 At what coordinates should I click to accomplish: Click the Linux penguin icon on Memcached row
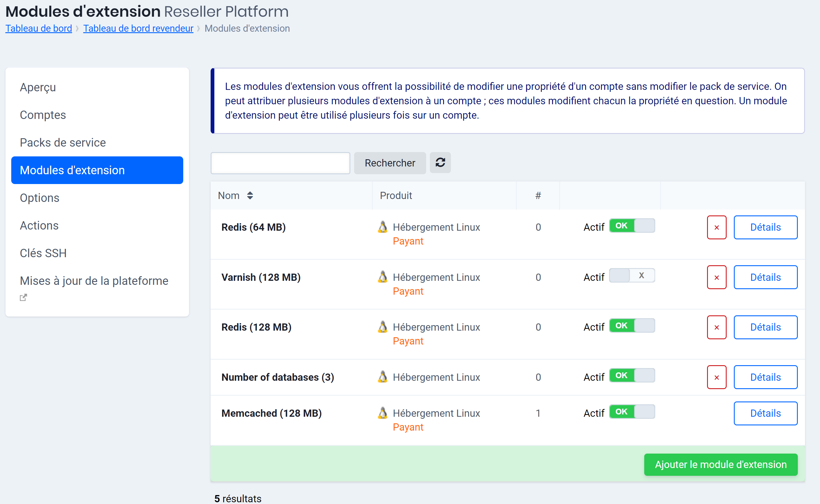[x=383, y=413]
